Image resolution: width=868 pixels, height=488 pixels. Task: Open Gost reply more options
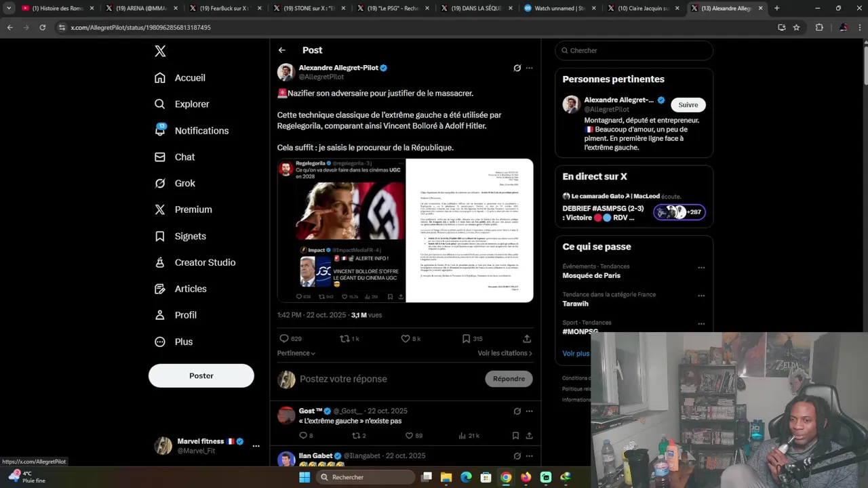[x=530, y=411]
